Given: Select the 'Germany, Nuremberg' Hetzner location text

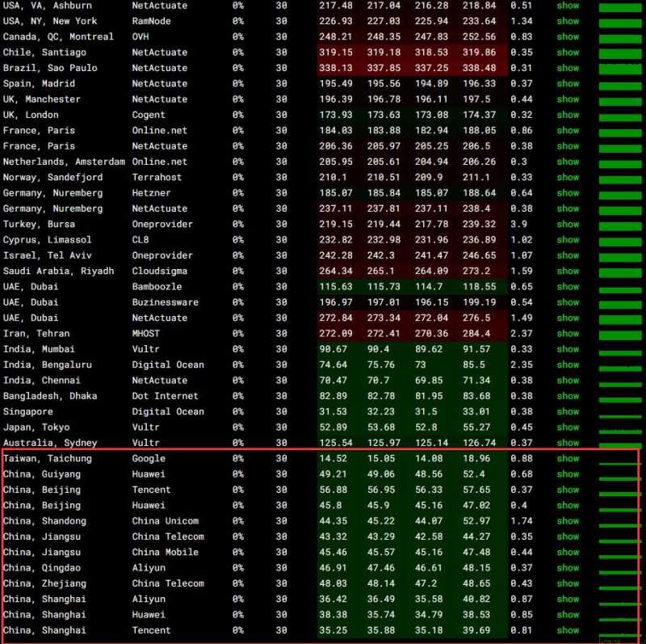Looking at the screenshot, I should pos(53,193).
